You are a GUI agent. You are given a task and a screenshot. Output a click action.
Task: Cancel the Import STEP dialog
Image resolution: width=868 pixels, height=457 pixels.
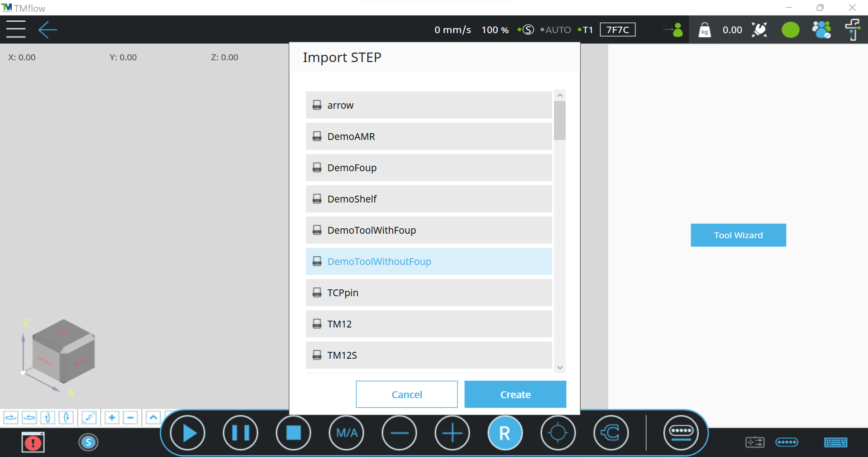click(x=406, y=394)
